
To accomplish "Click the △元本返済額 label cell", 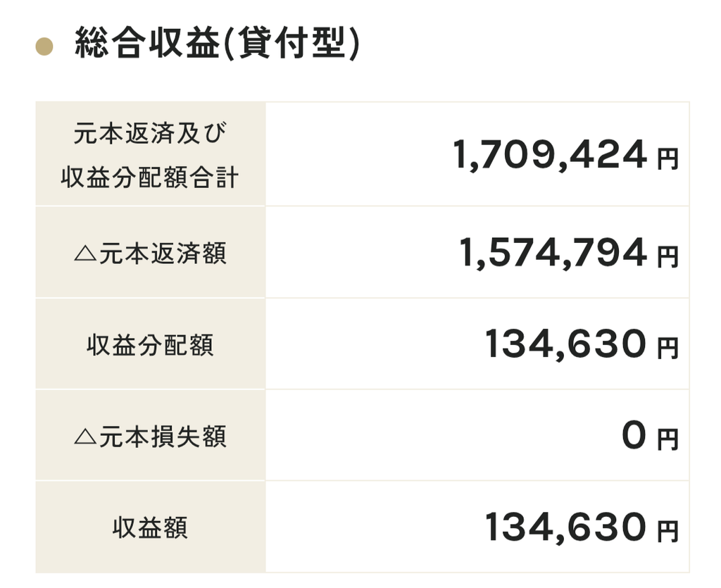I will coord(151,252).
